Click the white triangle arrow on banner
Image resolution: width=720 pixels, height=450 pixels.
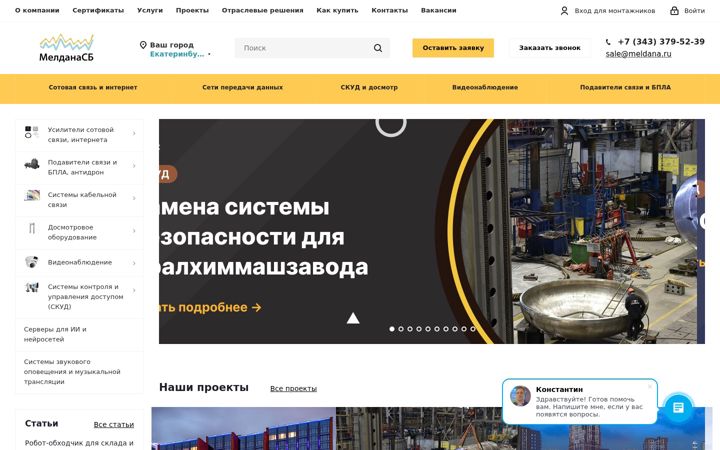[353, 318]
